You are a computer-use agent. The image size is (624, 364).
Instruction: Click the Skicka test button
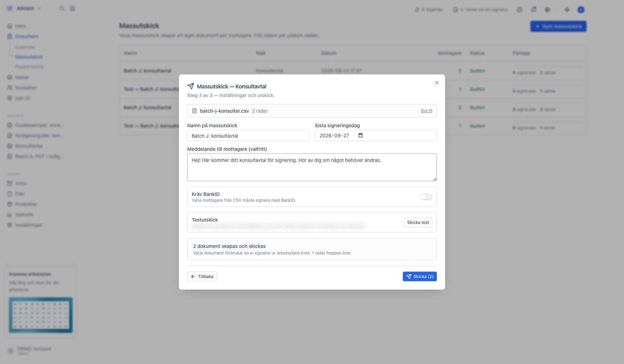(x=418, y=223)
